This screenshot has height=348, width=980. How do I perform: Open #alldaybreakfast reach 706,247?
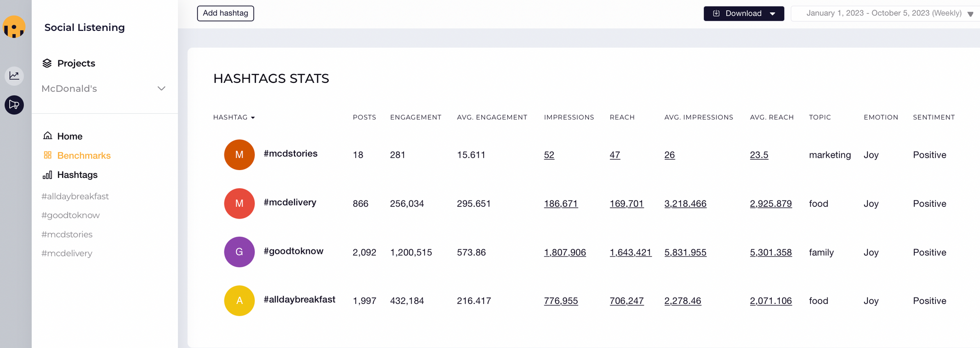(627, 301)
